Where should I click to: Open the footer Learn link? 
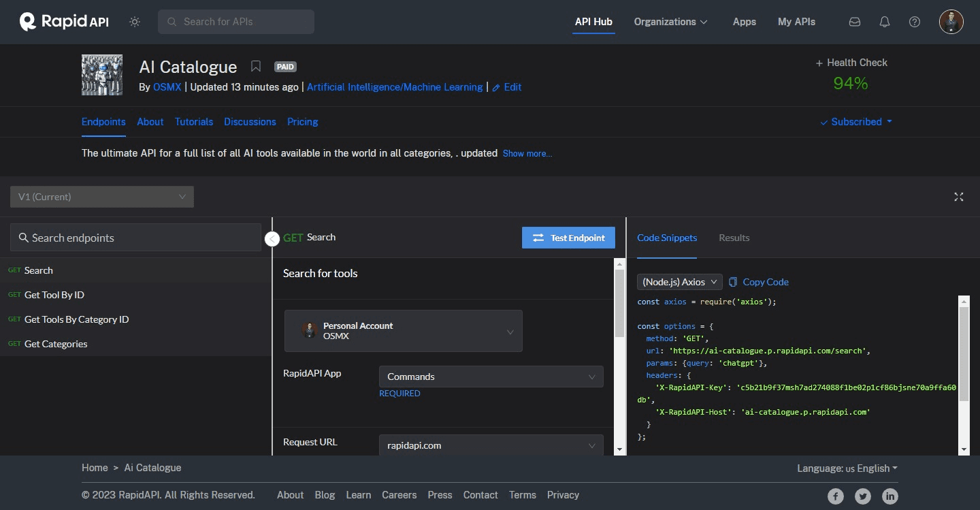359,495
